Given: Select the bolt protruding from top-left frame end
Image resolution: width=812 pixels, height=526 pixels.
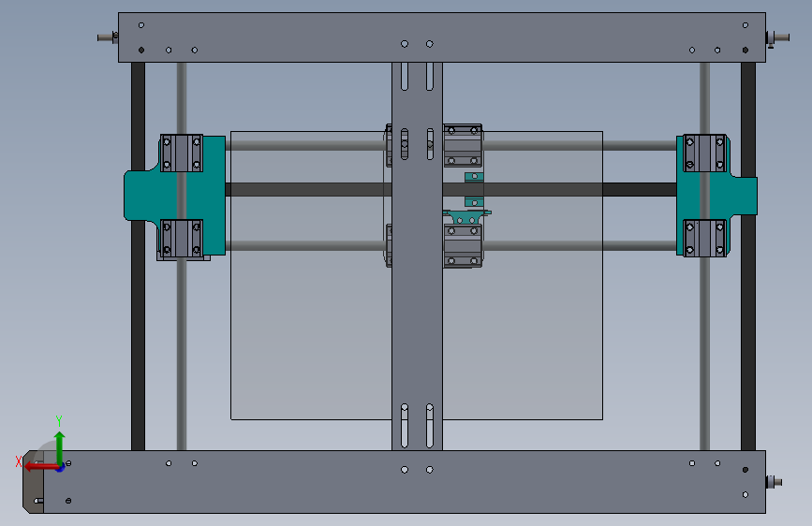Looking at the screenshot, I should [x=108, y=37].
